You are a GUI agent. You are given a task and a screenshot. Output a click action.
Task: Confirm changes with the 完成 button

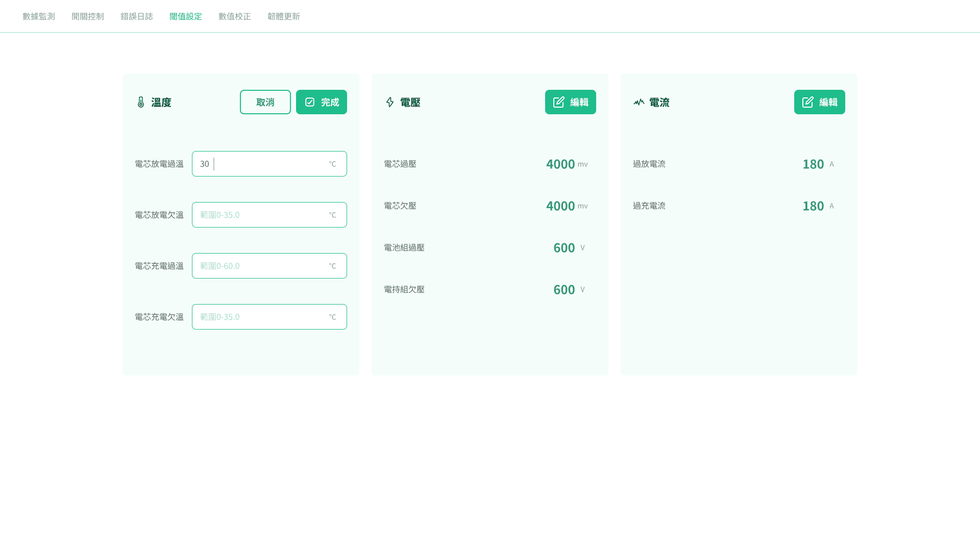321,102
